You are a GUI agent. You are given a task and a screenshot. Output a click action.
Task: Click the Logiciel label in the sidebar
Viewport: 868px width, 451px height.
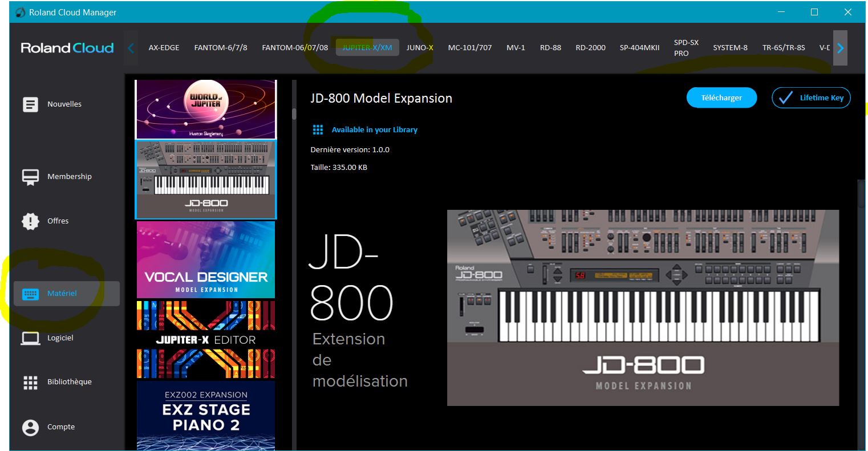tap(60, 338)
